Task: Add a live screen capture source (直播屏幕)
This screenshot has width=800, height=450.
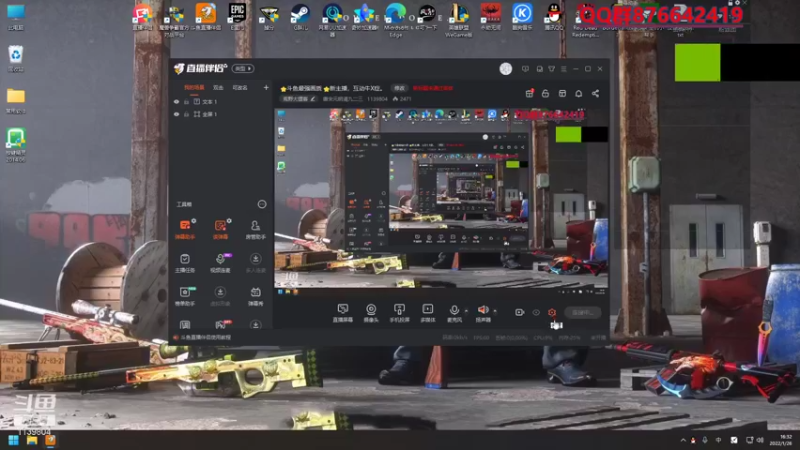Action: point(342,312)
